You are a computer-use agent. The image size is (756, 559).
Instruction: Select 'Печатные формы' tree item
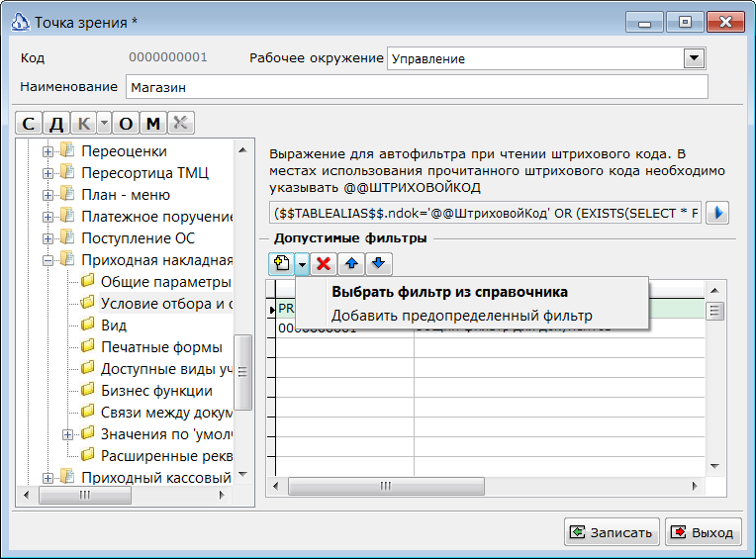161,347
